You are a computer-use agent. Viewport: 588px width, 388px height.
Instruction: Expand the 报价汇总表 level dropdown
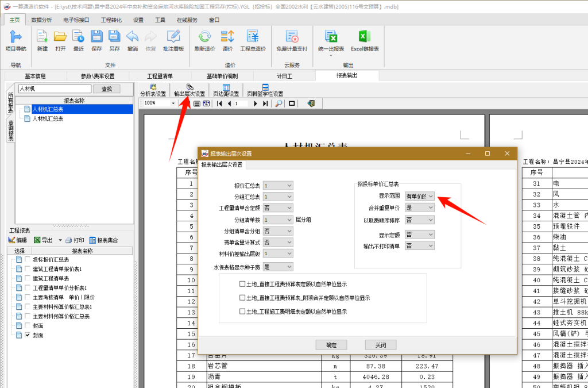pyautogui.click(x=278, y=186)
